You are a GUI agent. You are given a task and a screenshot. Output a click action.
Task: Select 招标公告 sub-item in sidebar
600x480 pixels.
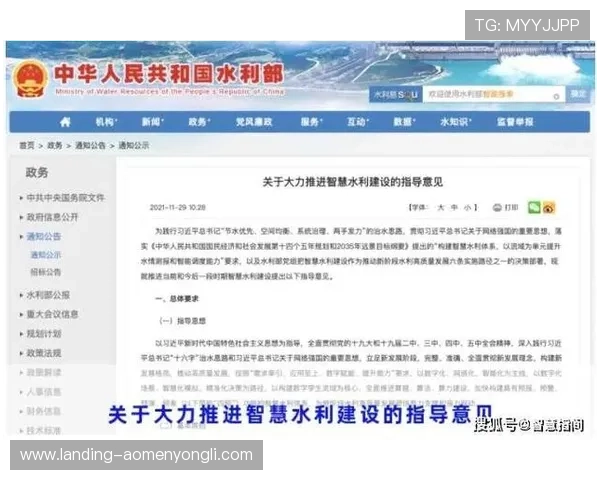click(x=46, y=272)
